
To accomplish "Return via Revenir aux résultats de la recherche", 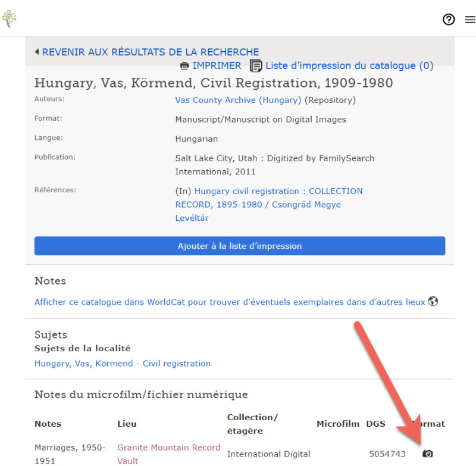I will pos(151,52).
